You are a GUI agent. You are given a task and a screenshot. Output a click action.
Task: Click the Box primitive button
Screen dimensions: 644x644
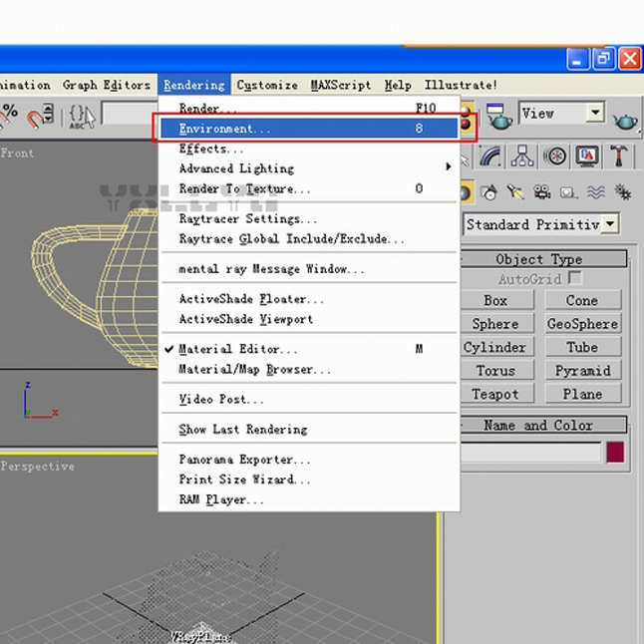pyautogui.click(x=497, y=300)
